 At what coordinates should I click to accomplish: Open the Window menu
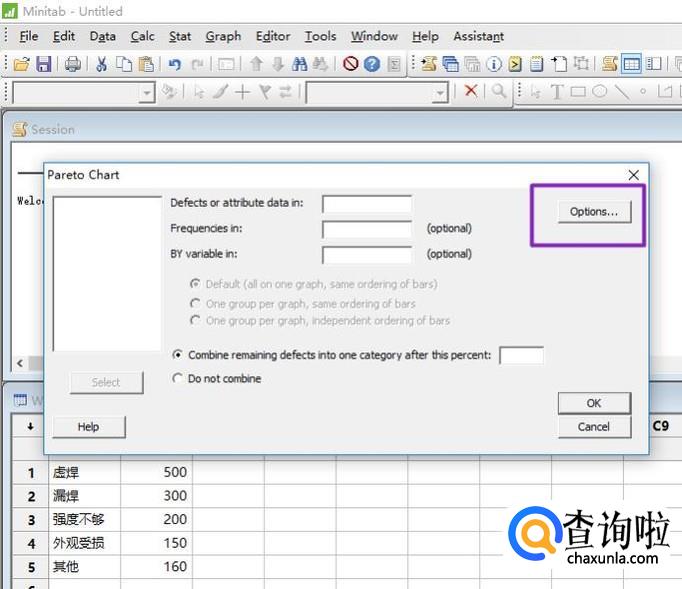374,36
